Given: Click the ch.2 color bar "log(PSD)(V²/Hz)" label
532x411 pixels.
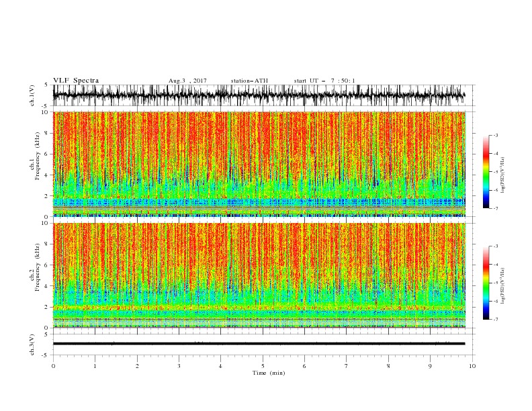Looking at the screenshot, I should click(x=503, y=285).
